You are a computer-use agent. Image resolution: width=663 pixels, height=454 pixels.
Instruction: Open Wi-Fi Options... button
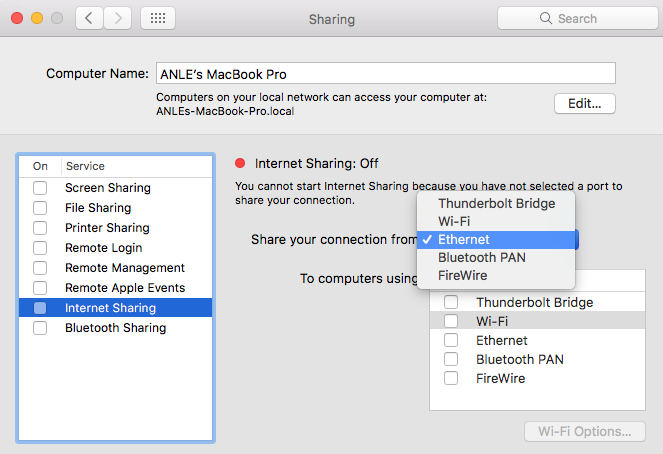point(585,432)
